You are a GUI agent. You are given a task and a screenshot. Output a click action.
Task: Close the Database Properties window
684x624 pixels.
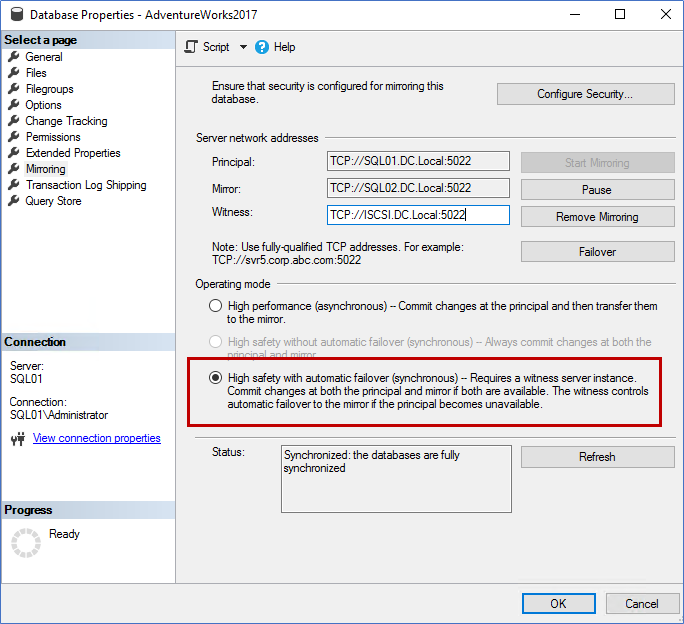tap(666, 14)
